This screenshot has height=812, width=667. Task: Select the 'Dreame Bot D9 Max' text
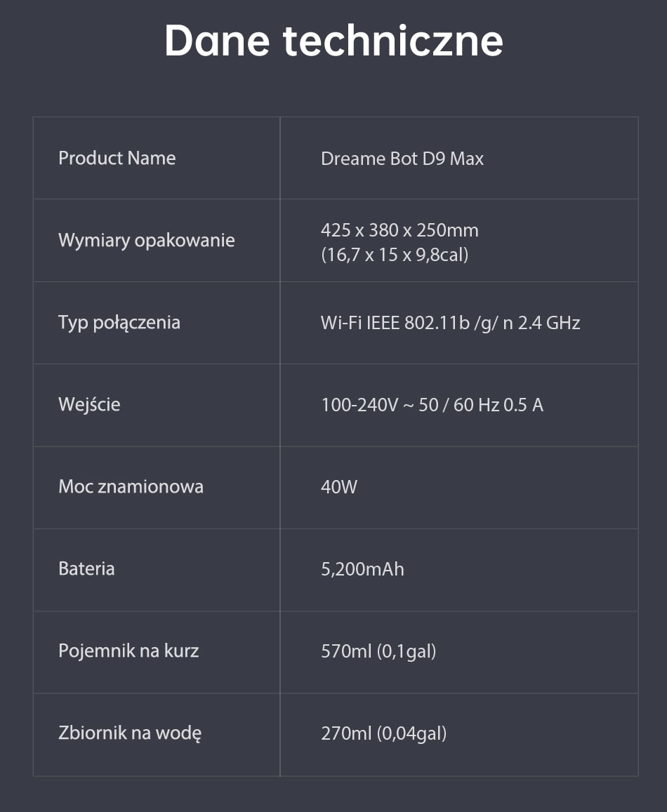[402, 159]
